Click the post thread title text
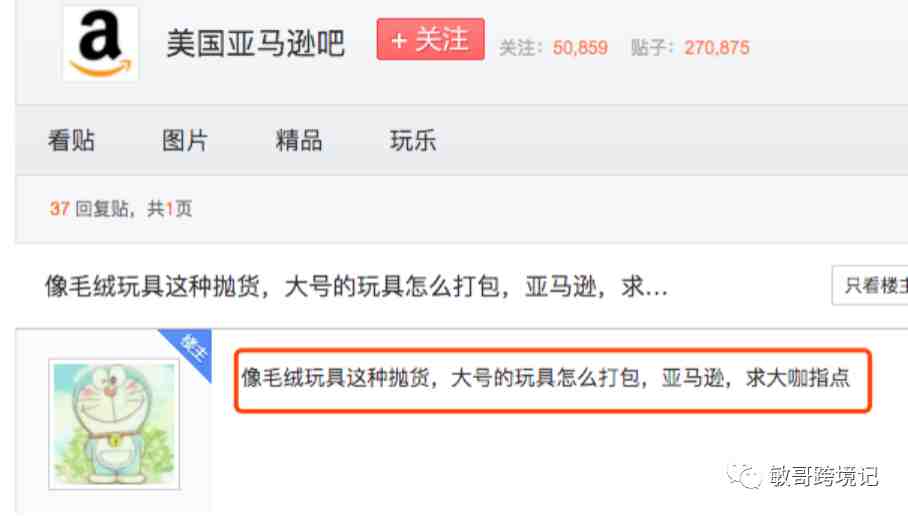 click(357, 286)
